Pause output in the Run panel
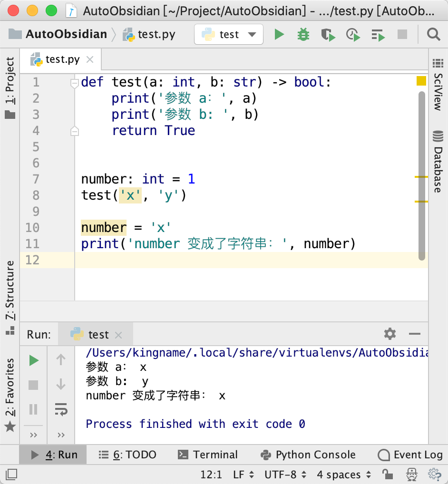The height and width of the screenshot is (484, 448). tap(33, 410)
